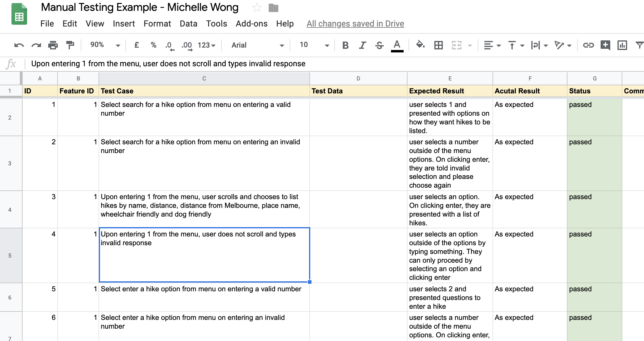Open the Format menu

point(157,23)
